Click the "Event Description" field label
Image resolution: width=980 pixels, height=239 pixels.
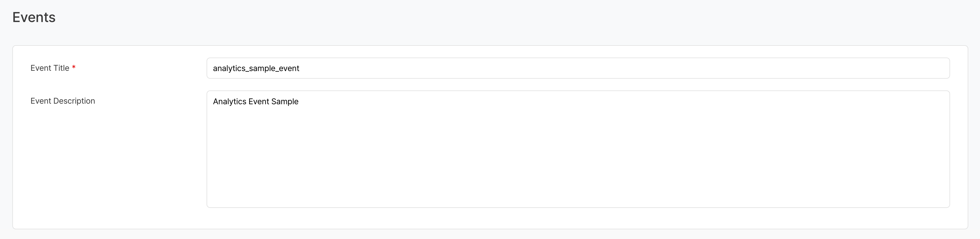pyautogui.click(x=62, y=101)
